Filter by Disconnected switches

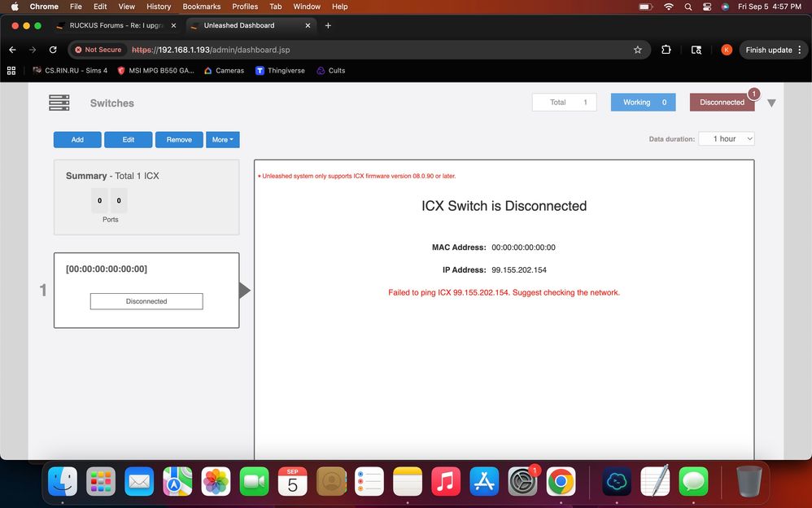(x=722, y=103)
